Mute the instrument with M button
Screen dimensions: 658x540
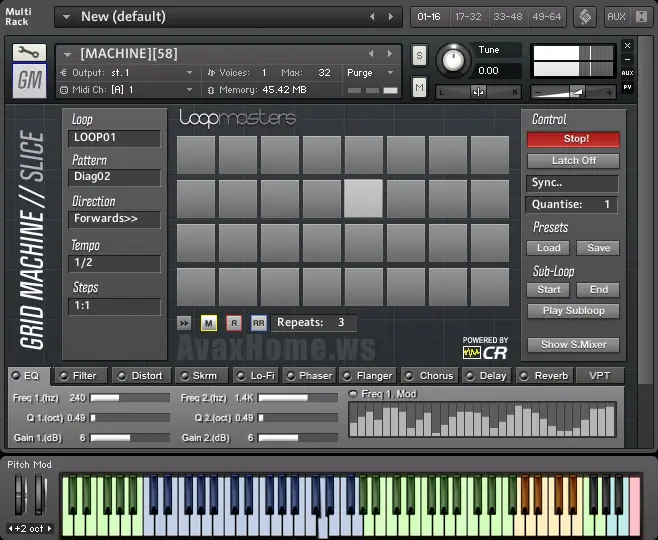point(419,87)
